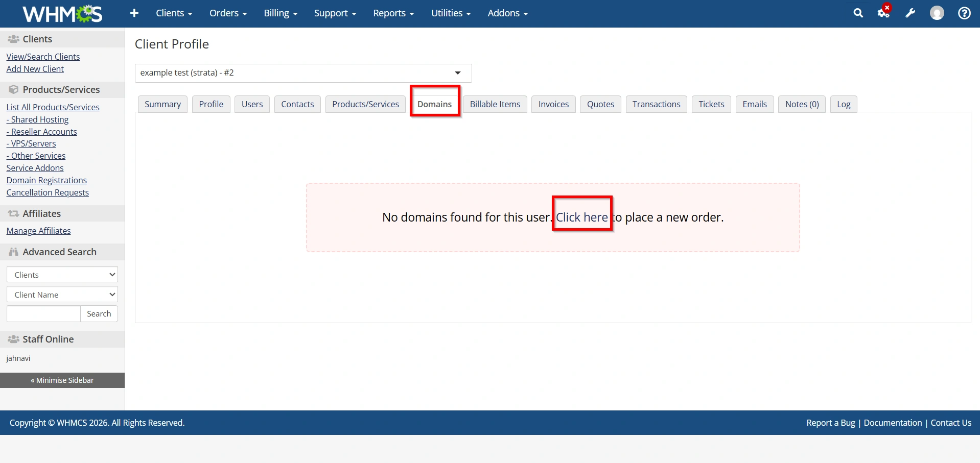This screenshot has height=463, width=980.
Task: Click the WHMCS logo
Action: 62,14
